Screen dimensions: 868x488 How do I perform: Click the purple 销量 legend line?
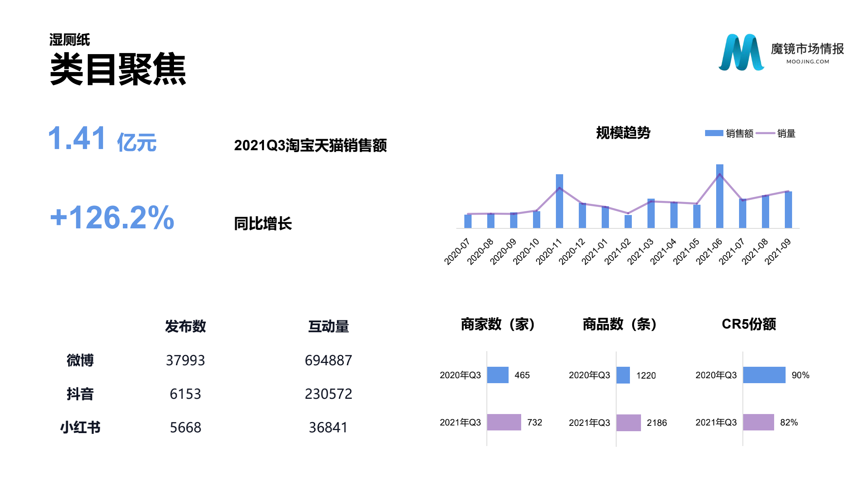(765, 133)
